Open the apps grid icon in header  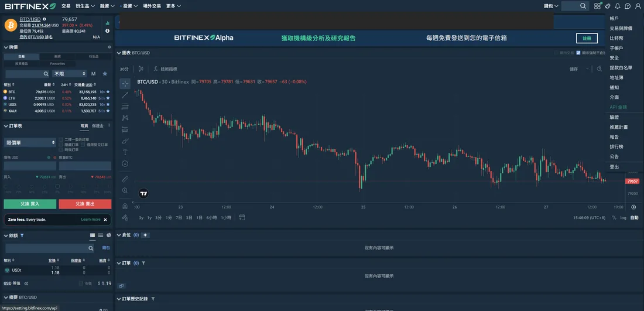pos(597,6)
